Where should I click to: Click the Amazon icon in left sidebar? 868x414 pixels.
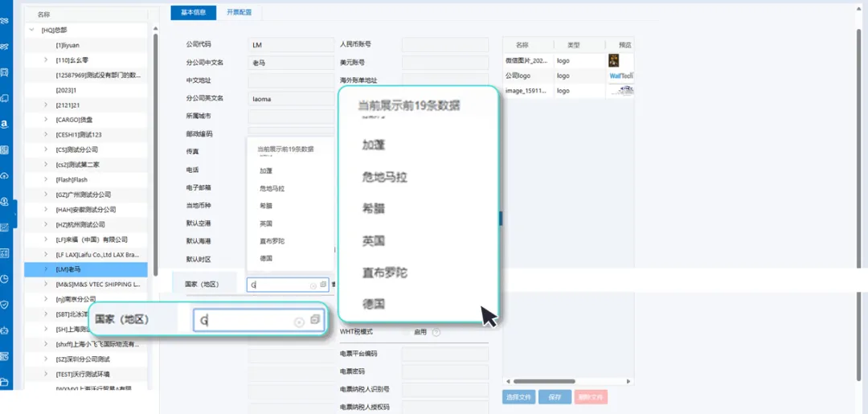(5, 124)
